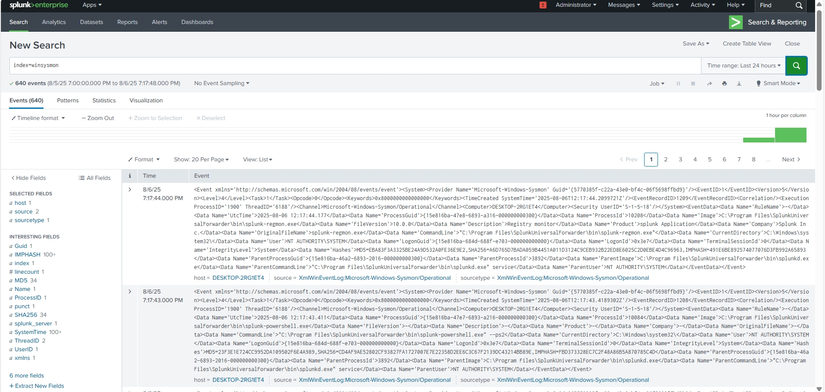
Task: Expand the 7:17:44.000 PM event row
Action: [130, 189]
